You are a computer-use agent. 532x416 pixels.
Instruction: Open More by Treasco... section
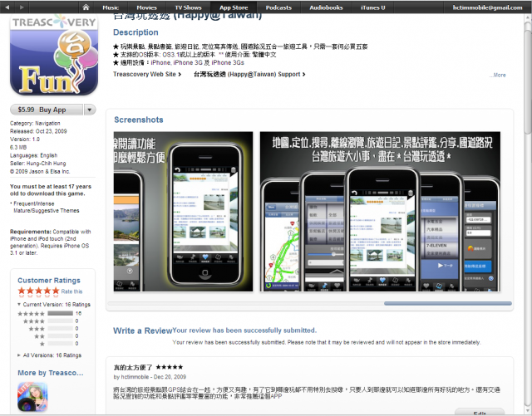[x=50, y=373]
